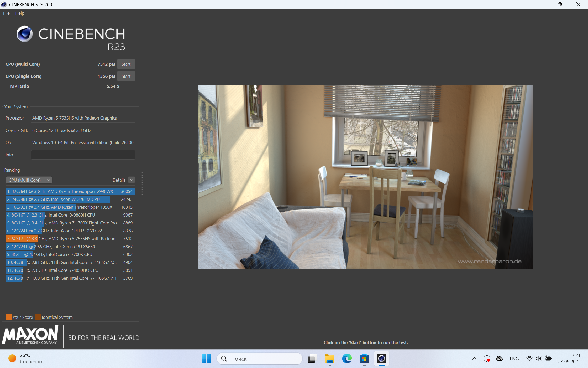This screenshot has height=368, width=588.
Task: Click the Wi-Fi network tray icon
Action: pyautogui.click(x=529, y=359)
